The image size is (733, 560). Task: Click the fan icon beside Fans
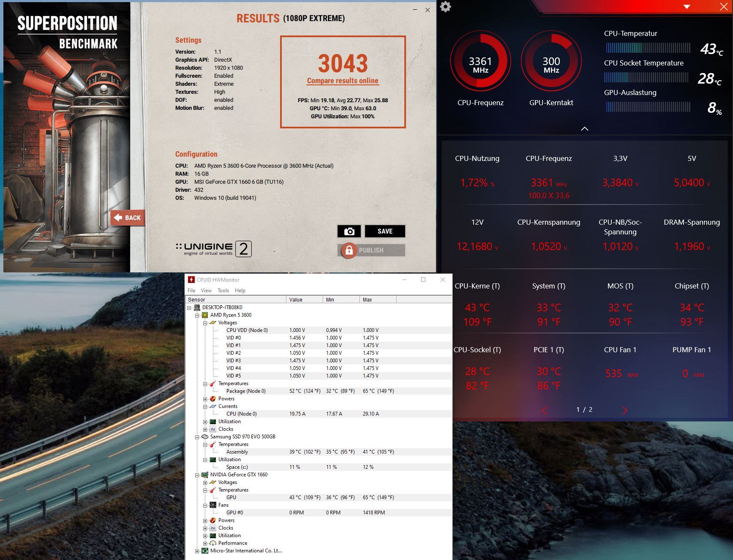tap(213, 505)
